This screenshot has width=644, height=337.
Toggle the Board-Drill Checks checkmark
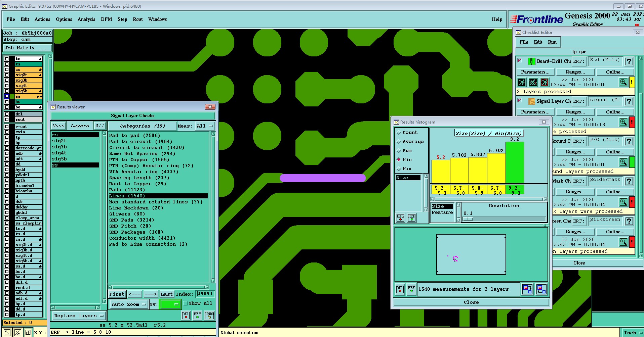point(520,61)
